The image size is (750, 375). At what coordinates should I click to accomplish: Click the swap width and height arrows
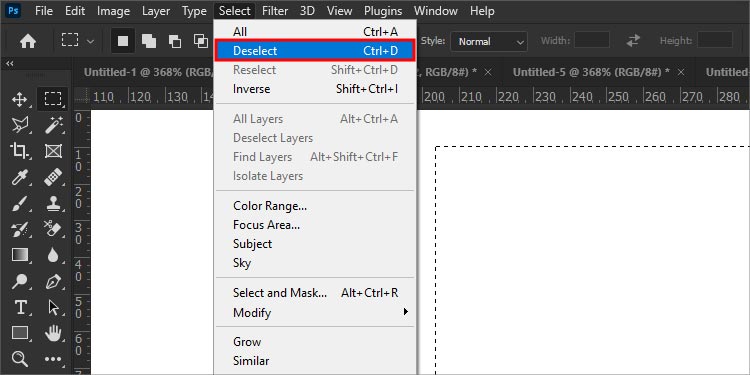pos(633,41)
